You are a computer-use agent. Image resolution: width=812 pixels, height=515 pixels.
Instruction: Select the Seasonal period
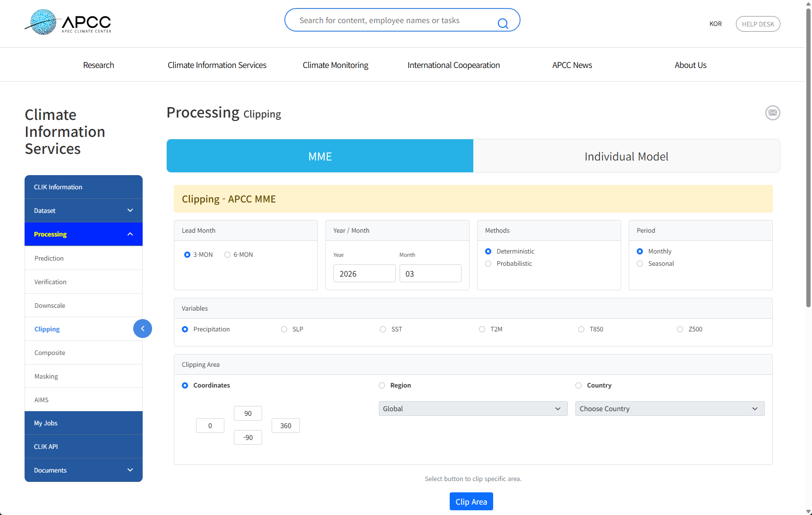640,264
